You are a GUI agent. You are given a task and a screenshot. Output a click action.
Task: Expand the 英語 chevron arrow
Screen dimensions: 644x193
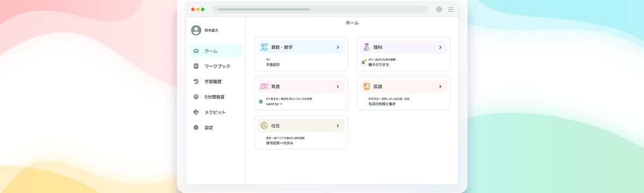point(338,86)
